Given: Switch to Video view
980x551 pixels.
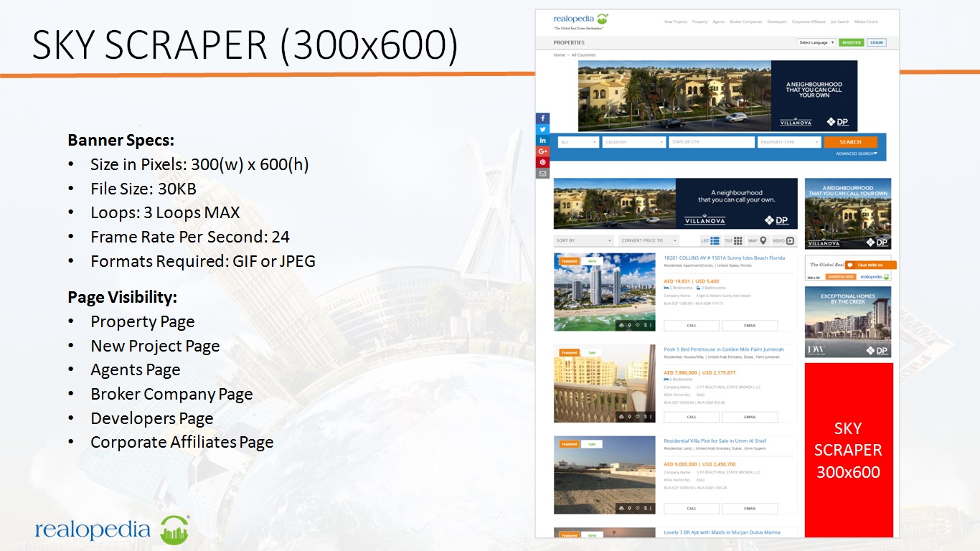Looking at the screenshot, I should tap(783, 241).
